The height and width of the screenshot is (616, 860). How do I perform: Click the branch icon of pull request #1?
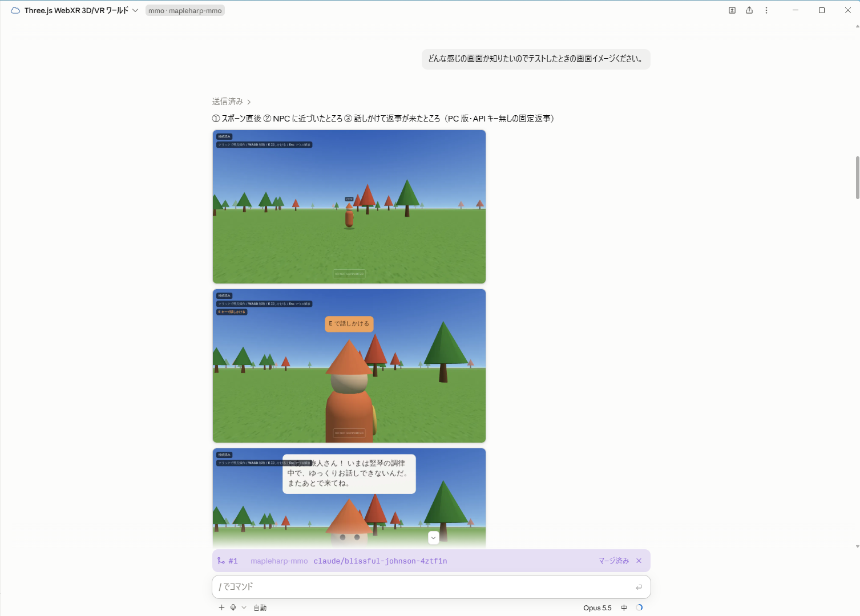click(x=221, y=561)
